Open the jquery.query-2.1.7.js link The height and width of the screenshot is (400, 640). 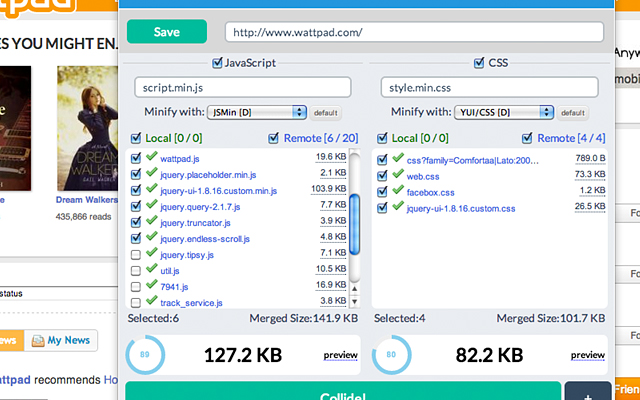click(200, 207)
